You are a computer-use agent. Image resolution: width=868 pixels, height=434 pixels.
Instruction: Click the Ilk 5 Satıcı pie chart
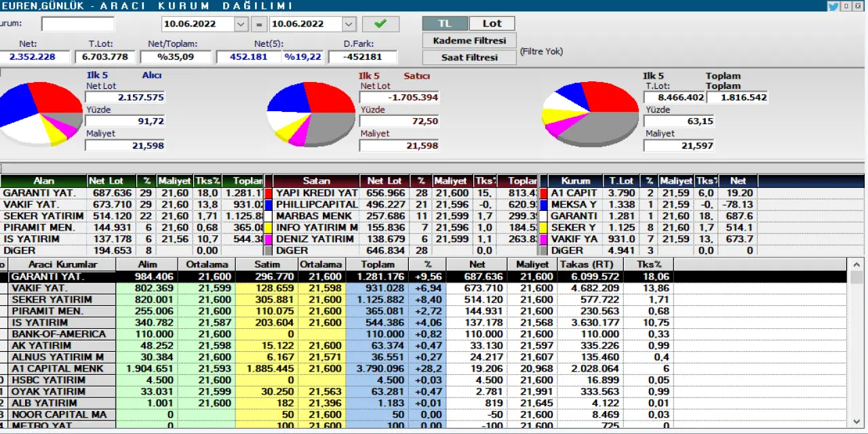(311, 113)
